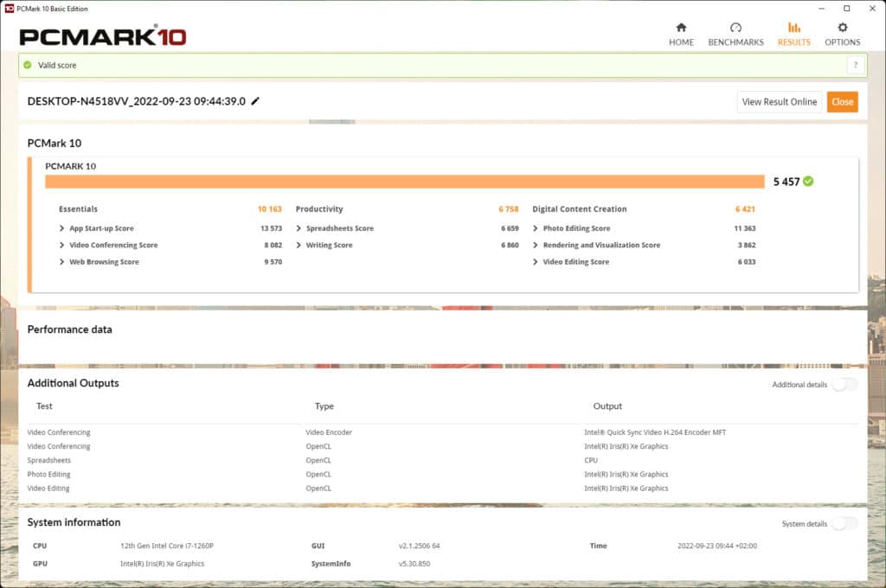Expand the Rendering and Visualization Score row
Viewport: 886px width, 588px height.
[535, 245]
